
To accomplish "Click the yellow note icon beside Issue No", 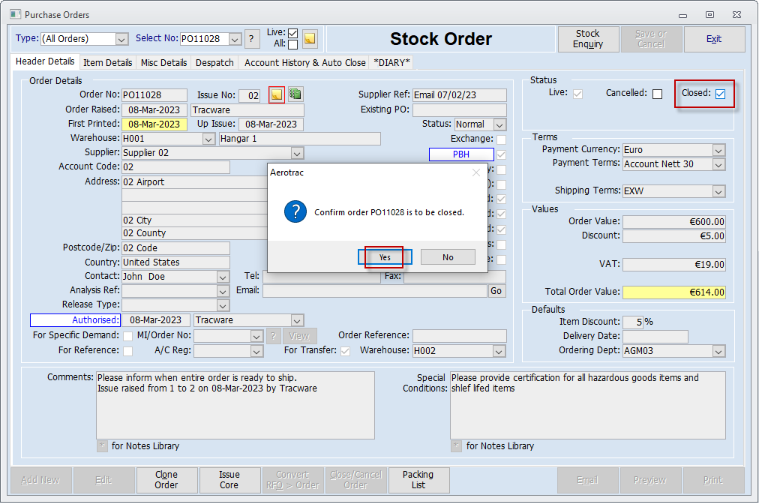I will (x=276, y=95).
